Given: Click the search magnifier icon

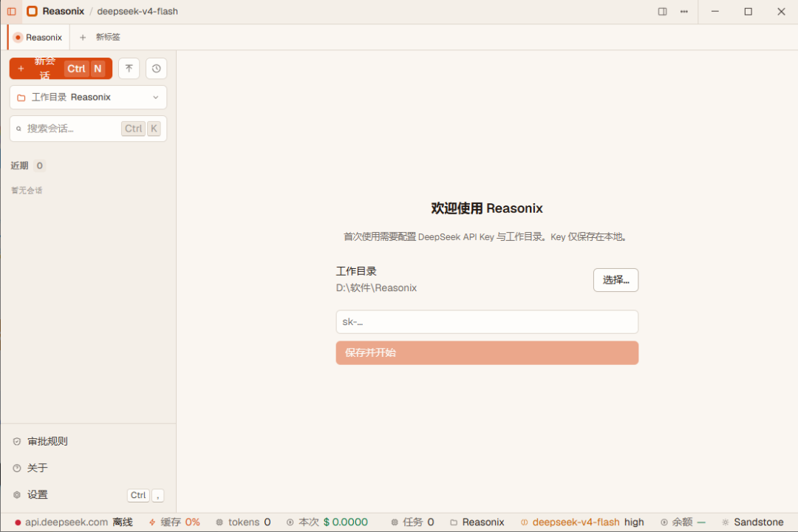Looking at the screenshot, I should pyautogui.click(x=18, y=129).
